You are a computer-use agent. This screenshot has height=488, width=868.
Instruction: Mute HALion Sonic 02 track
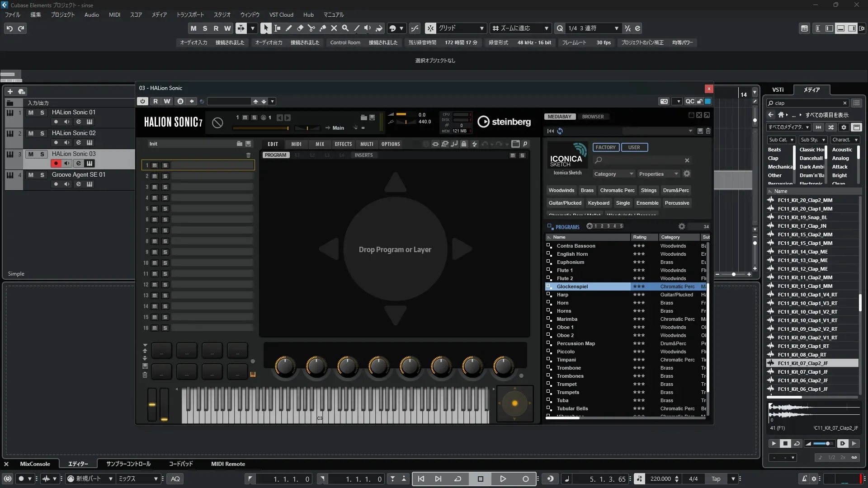coord(31,133)
